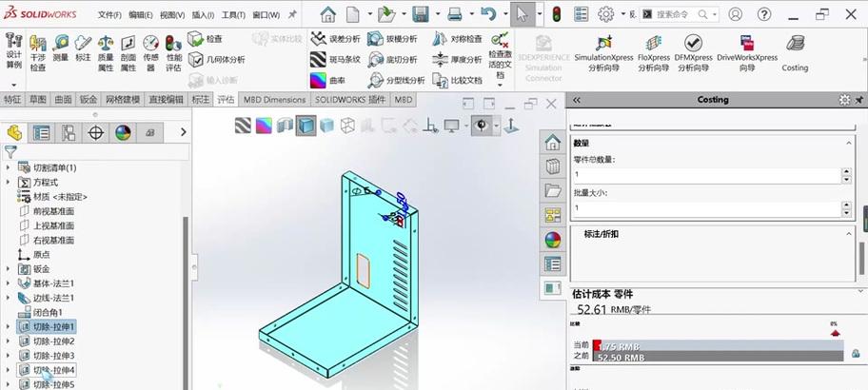Switch to the SOLIDWORKS 插件 tab
This screenshot has width=868, height=390.
(350, 100)
